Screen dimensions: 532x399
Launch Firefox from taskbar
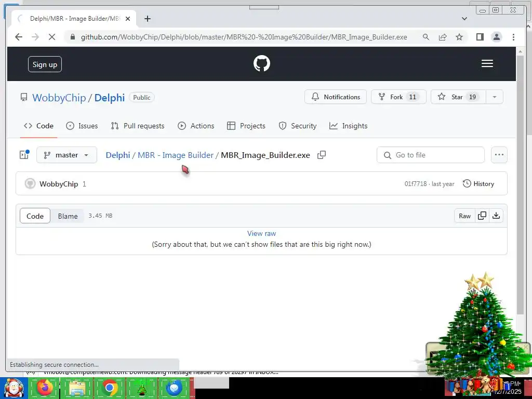coord(45,388)
